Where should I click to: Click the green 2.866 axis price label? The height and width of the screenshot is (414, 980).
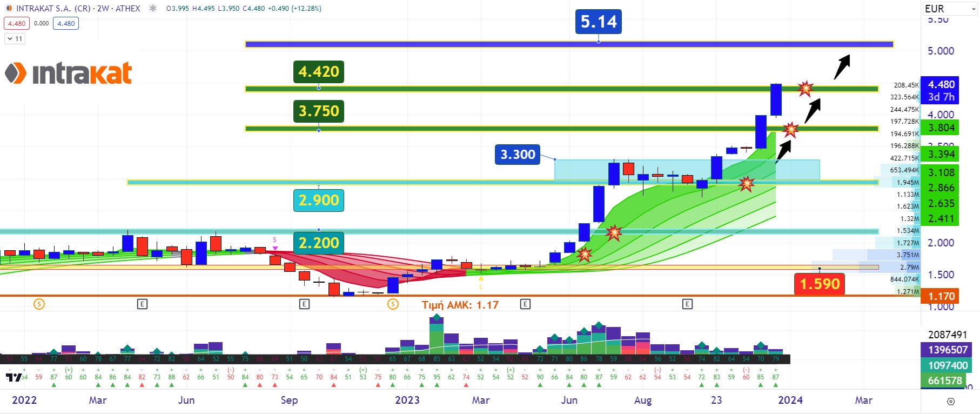coord(941,188)
